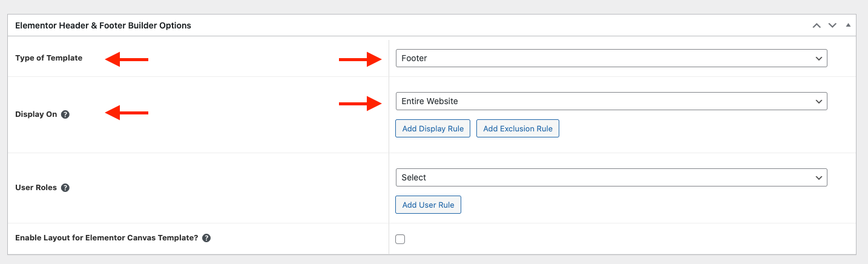Screen dimensions: 868x264
Task: Click help icon beside Elementor Canvas Template
Action: click(x=206, y=238)
